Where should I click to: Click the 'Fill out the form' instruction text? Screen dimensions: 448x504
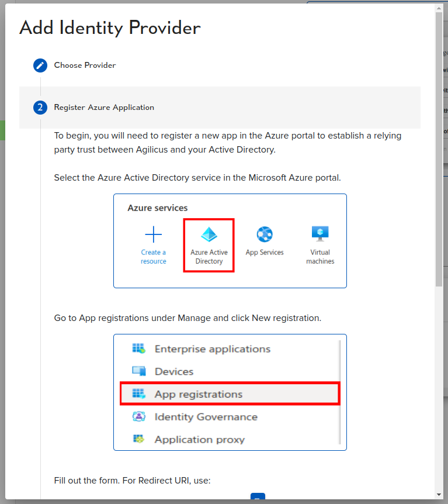pos(133,481)
